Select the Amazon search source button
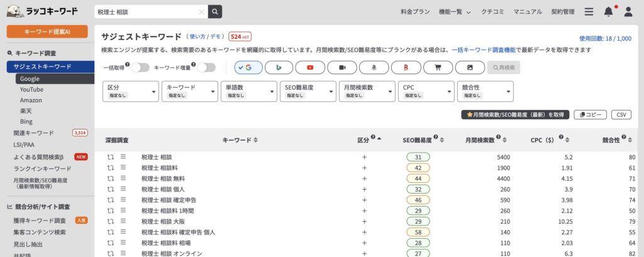This screenshot has width=644, height=257. pos(374,67)
